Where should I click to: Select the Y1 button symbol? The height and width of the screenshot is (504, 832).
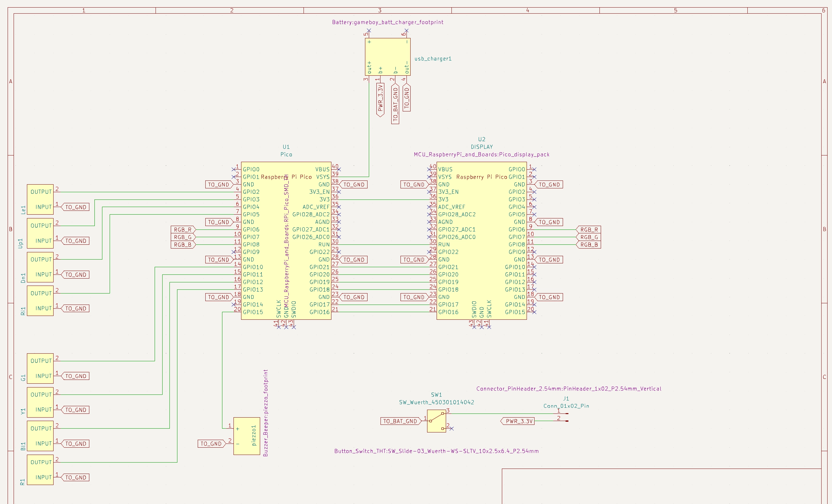tap(40, 402)
